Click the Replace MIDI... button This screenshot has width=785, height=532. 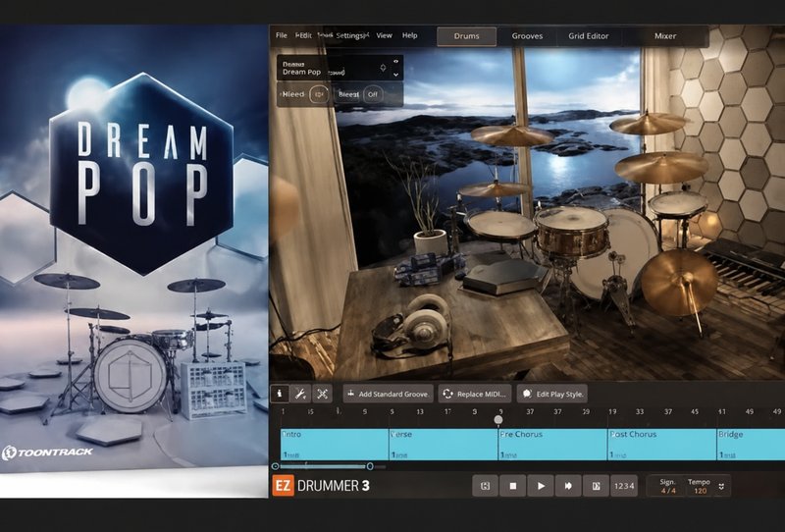475,394
